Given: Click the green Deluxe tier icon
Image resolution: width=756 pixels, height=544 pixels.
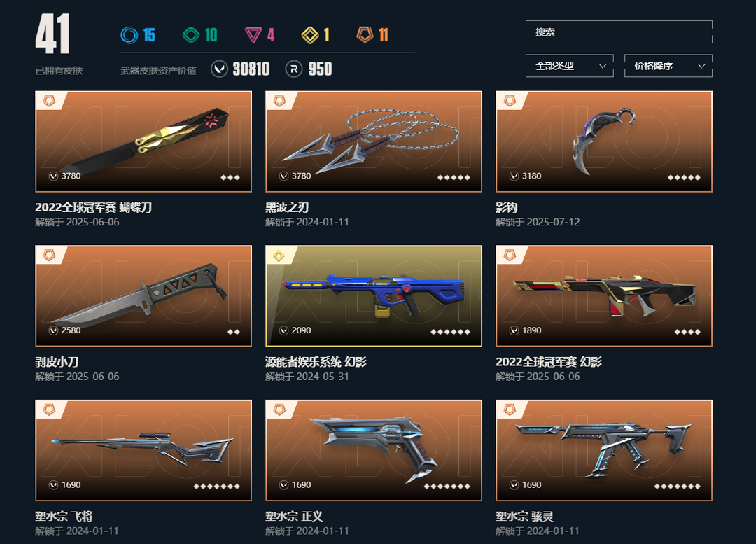Looking at the screenshot, I should pos(191,35).
